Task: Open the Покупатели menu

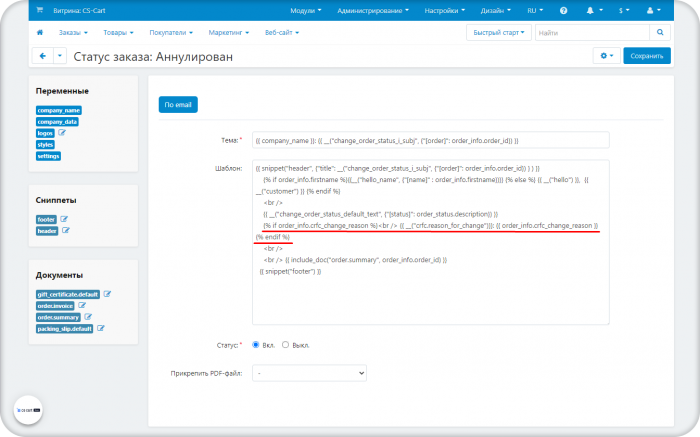Action: click(x=171, y=33)
